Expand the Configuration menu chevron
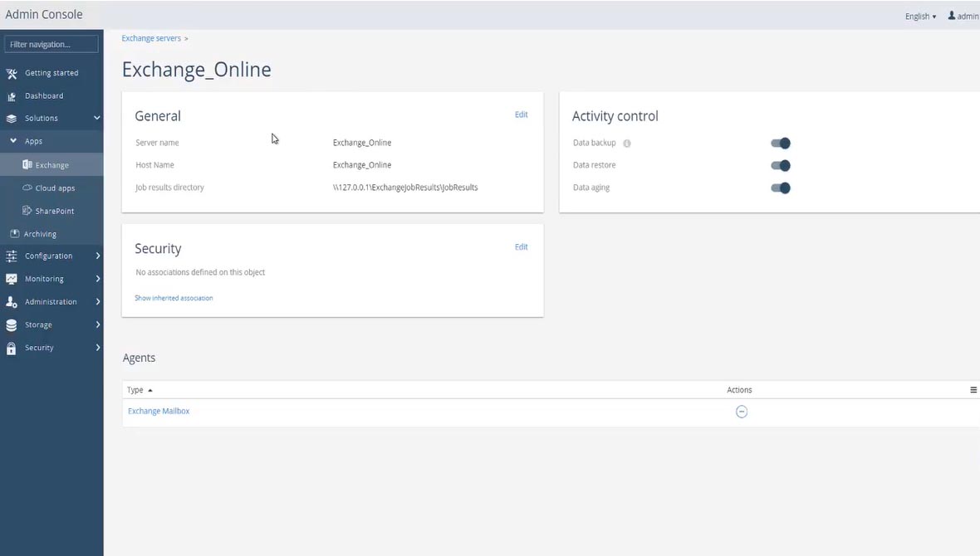The image size is (980, 556). coord(97,256)
